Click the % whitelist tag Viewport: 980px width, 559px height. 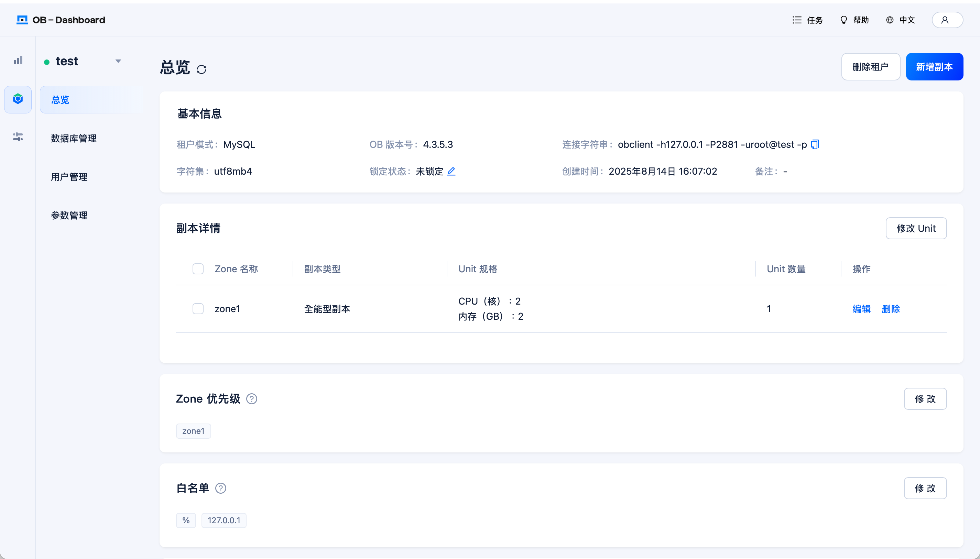click(186, 520)
